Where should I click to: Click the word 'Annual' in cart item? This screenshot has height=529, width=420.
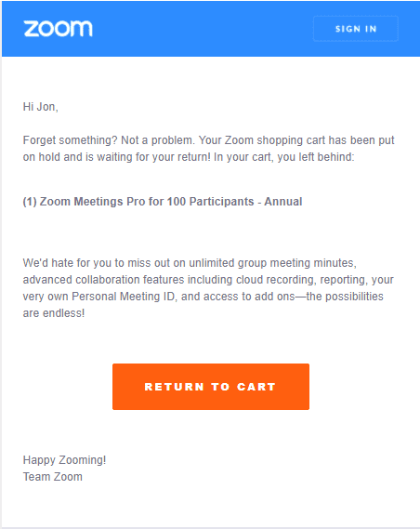point(283,202)
